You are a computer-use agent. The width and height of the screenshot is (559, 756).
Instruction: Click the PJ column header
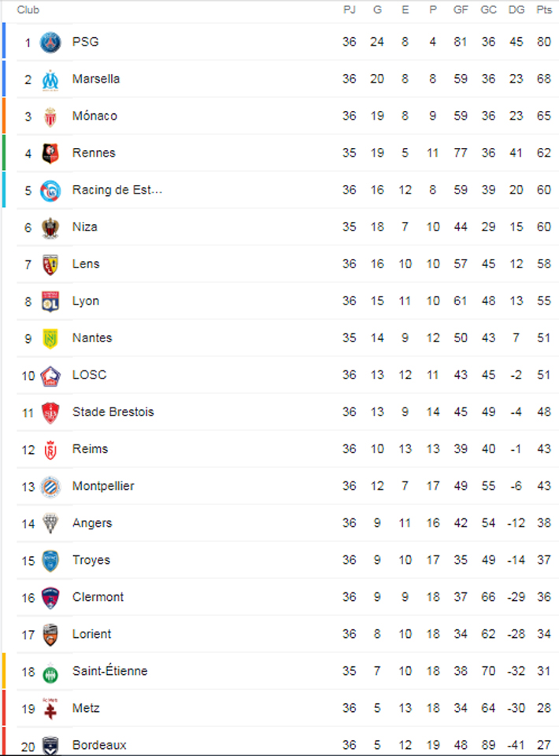[350, 10]
